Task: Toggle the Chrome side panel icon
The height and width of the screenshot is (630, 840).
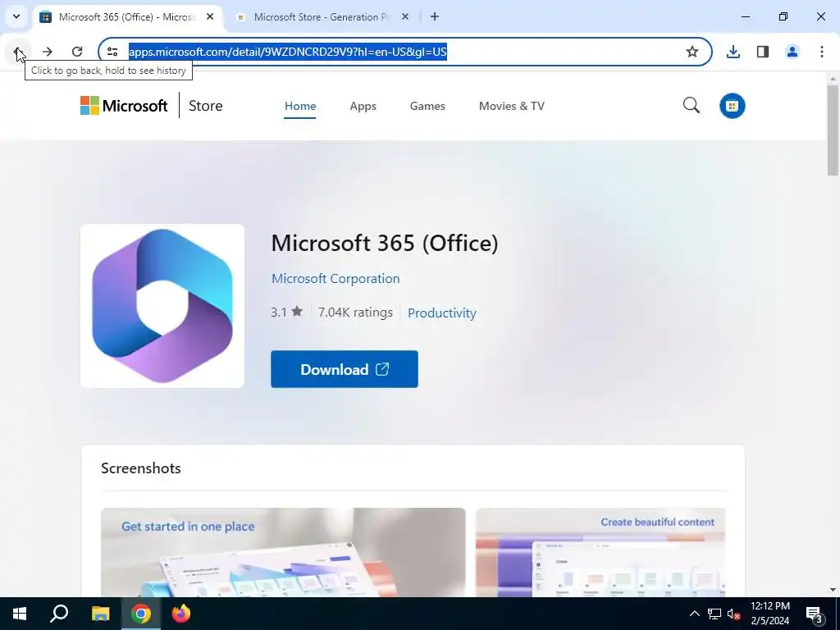Action: (763, 52)
